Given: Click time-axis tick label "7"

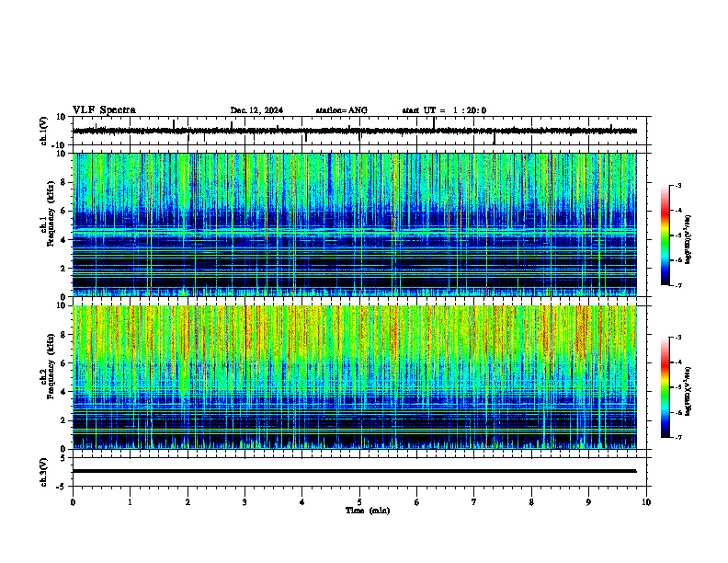Looking at the screenshot, I should pyautogui.click(x=474, y=502).
